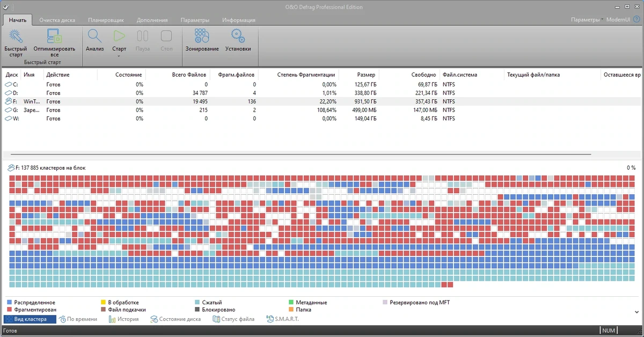This screenshot has width=644, height=337.
Task: Sort by Текущий файл/папка column header
Action: (533, 75)
